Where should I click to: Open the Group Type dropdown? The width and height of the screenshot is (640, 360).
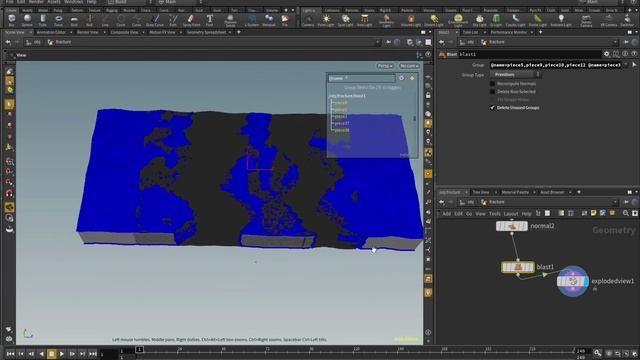coord(515,75)
